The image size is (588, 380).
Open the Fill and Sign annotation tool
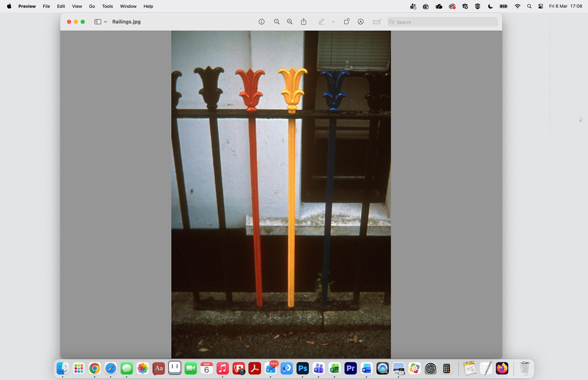point(377,22)
